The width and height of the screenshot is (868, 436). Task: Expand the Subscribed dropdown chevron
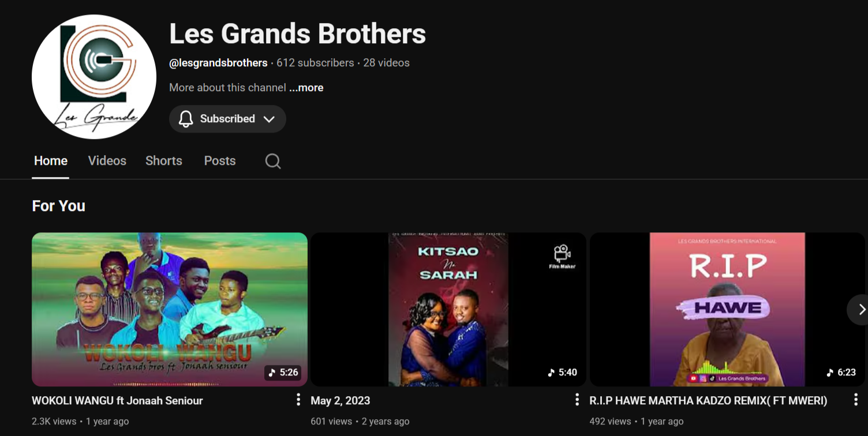tap(269, 119)
